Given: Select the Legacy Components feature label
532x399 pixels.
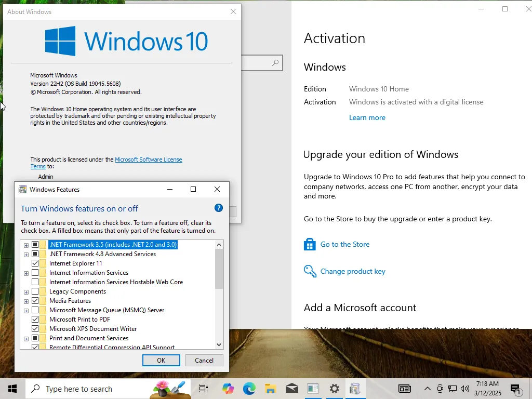Looking at the screenshot, I should tap(78, 291).
